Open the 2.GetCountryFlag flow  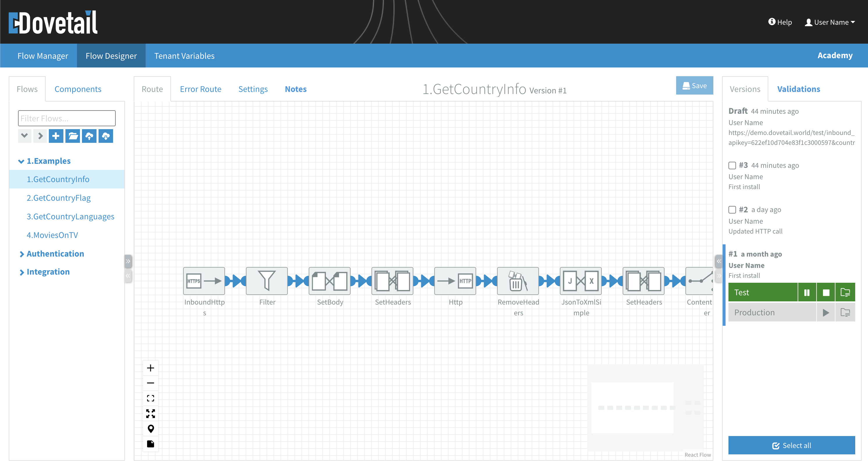click(x=59, y=198)
